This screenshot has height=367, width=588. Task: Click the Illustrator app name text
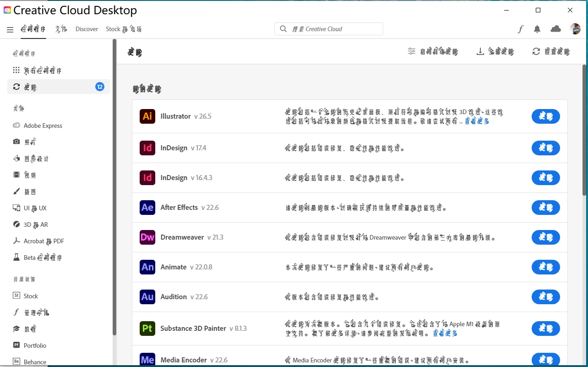[x=175, y=116]
